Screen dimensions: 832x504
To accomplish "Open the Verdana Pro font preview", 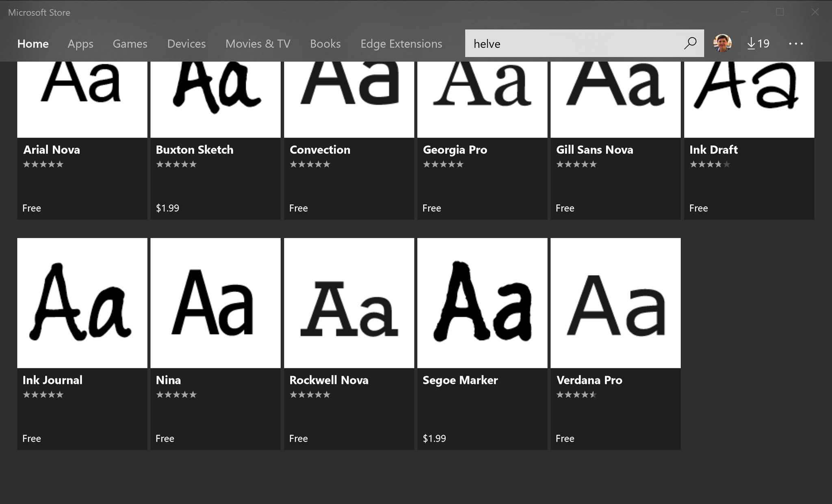I will tap(615, 303).
